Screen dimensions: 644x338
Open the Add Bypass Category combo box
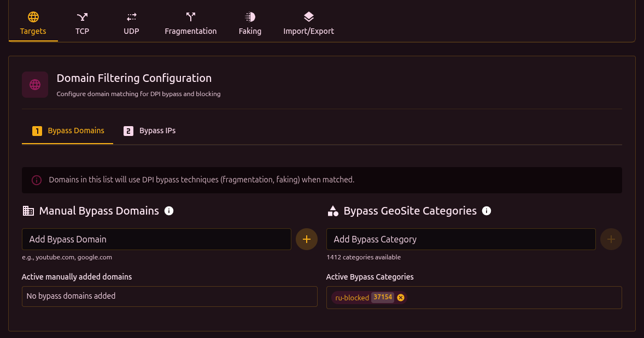tap(460, 239)
